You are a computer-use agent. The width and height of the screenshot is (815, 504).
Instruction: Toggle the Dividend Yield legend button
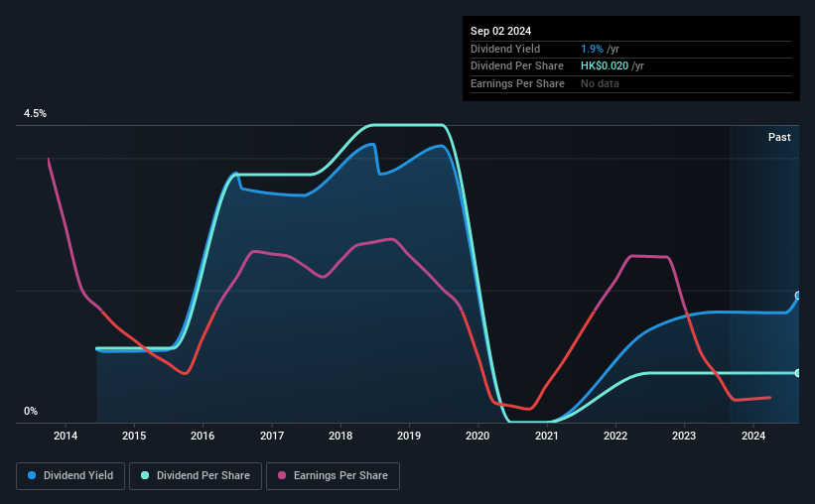click(70, 476)
